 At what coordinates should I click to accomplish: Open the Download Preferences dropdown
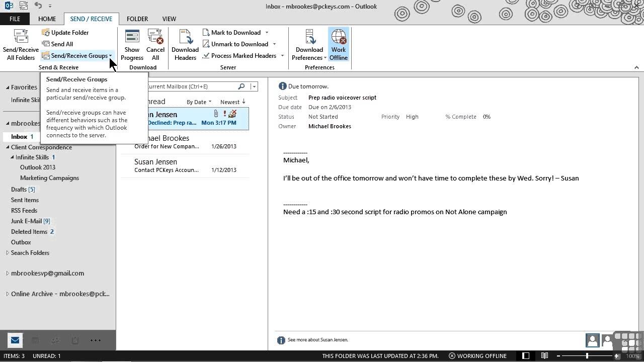tap(309, 45)
